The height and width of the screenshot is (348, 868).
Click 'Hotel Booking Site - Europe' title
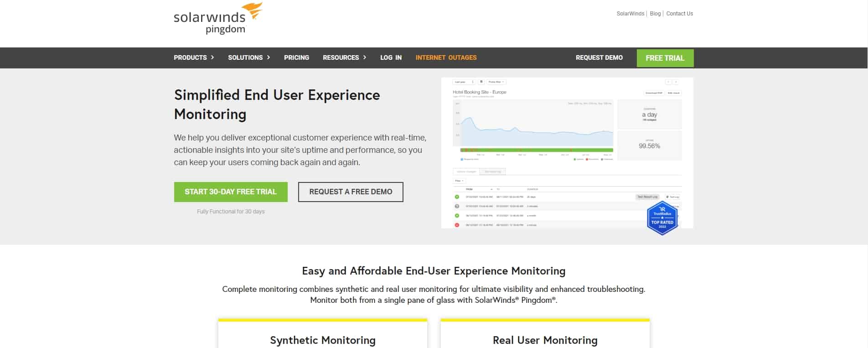[x=479, y=92]
